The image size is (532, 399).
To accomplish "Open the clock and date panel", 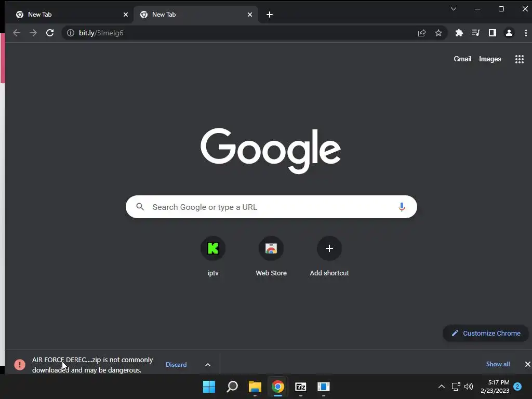I will [x=495, y=387].
